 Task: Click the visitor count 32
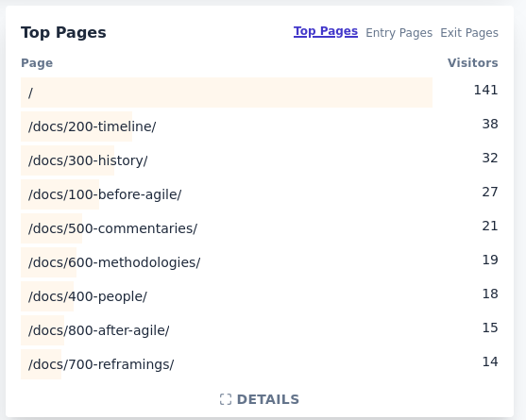point(490,158)
